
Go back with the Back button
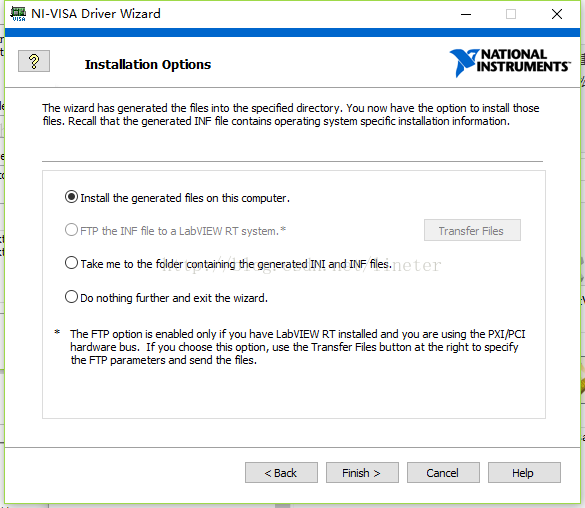281,473
